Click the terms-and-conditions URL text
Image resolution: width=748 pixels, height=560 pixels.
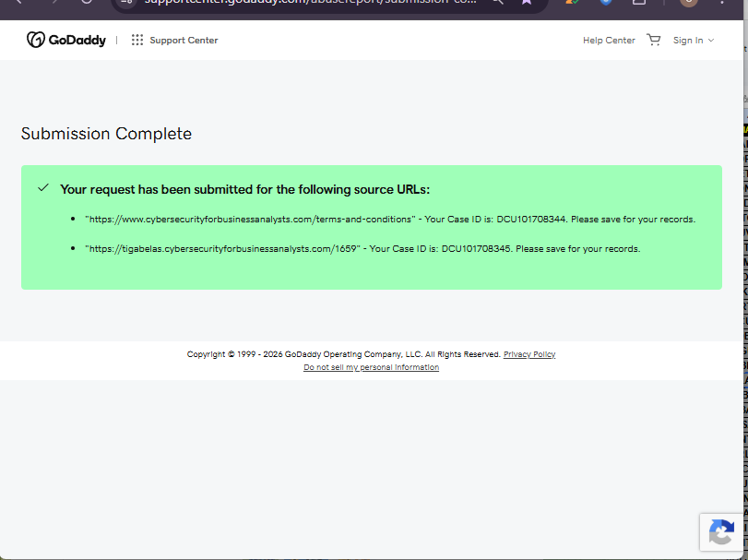pyautogui.click(x=251, y=220)
